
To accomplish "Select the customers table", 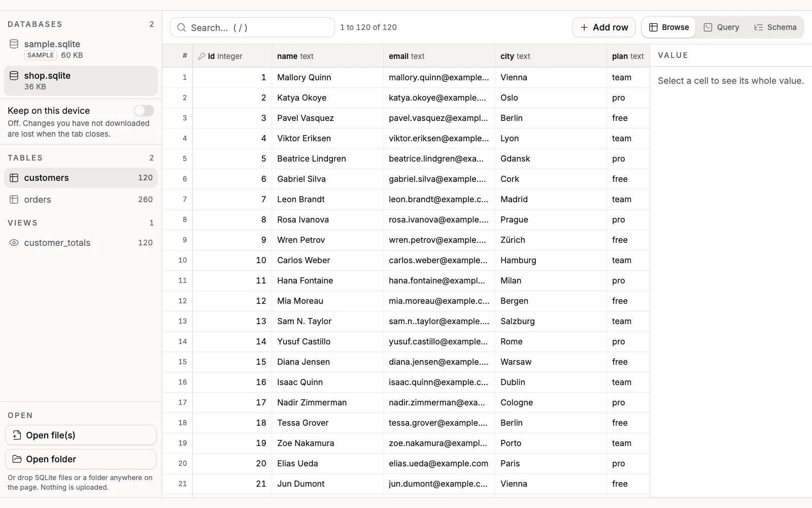I will point(81,178).
